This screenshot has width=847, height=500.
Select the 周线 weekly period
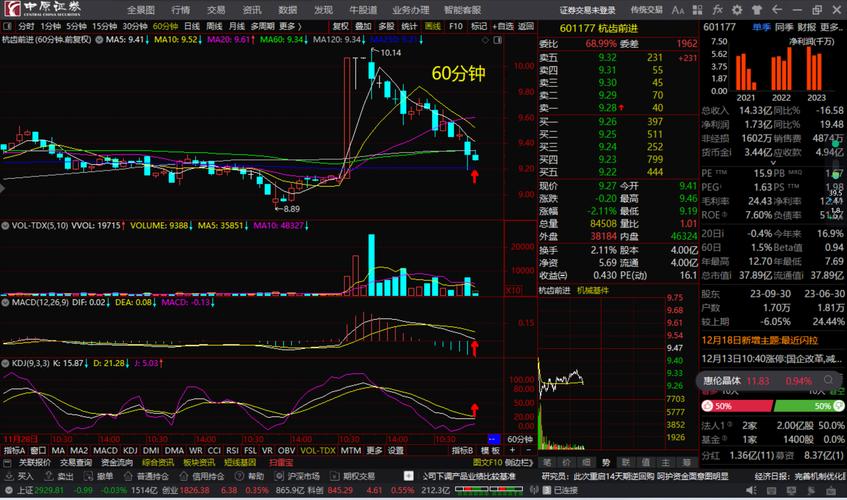(x=214, y=26)
